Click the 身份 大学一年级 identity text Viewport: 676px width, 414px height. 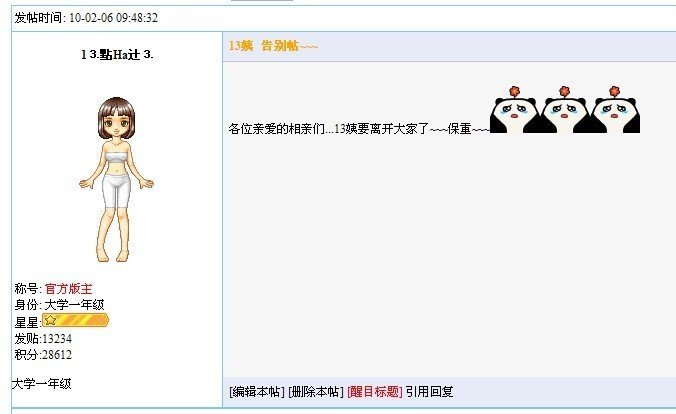pyautogui.click(x=59, y=304)
